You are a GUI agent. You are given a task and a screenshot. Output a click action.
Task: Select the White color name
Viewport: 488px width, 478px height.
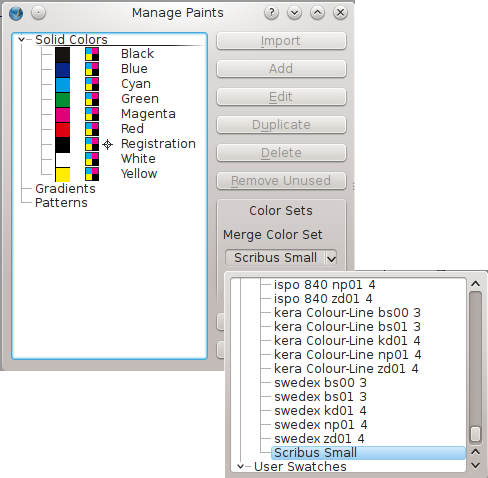(x=138, y=159)
